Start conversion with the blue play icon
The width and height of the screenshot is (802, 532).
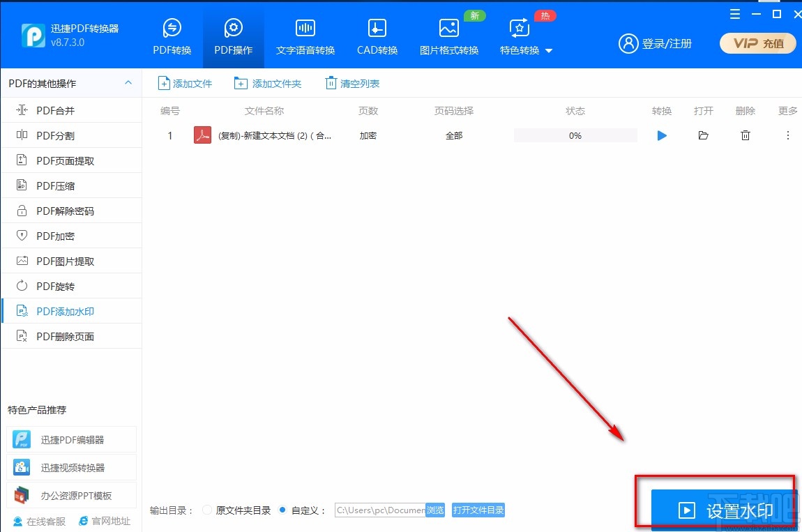point(661,135)
